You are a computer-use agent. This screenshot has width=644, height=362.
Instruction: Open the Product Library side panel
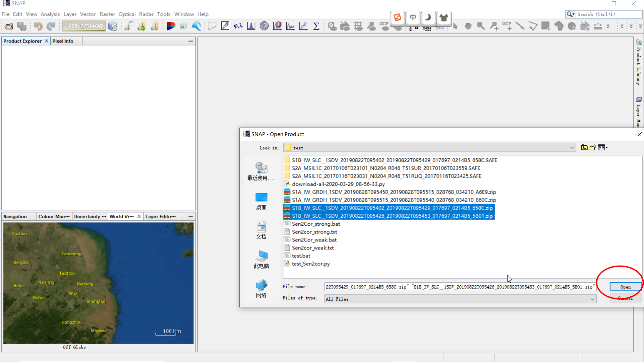[x=639, y=62]
